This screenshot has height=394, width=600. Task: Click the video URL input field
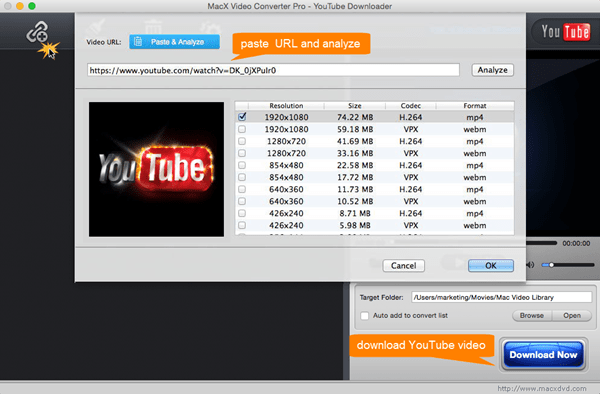pyautogui.click(x=273, y=70)
